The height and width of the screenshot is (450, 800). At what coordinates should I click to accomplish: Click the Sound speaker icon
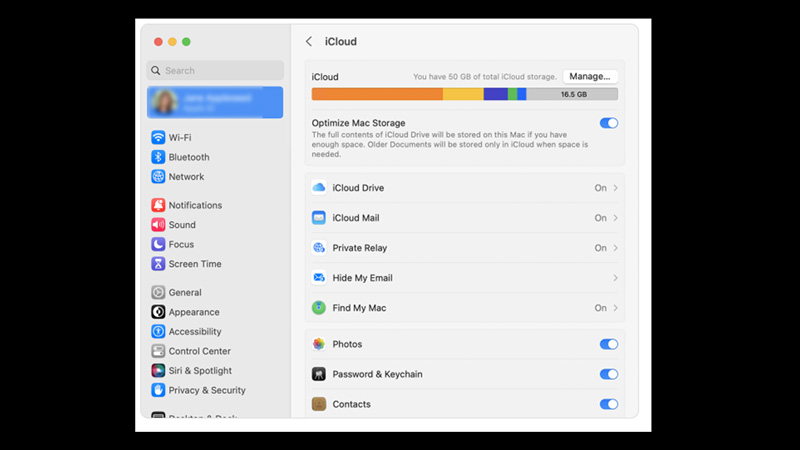[158, 224]
